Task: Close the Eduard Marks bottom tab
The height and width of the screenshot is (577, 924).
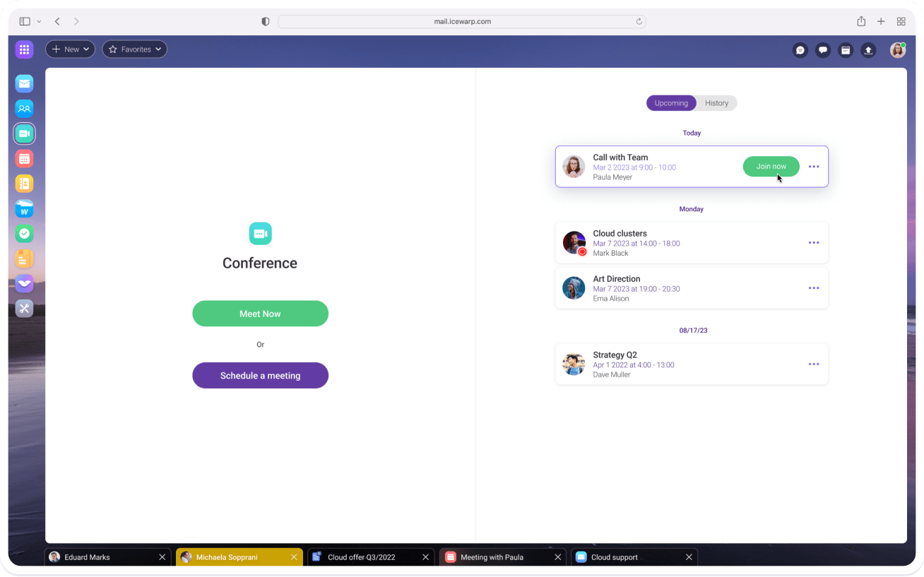Action: (162, 557)
